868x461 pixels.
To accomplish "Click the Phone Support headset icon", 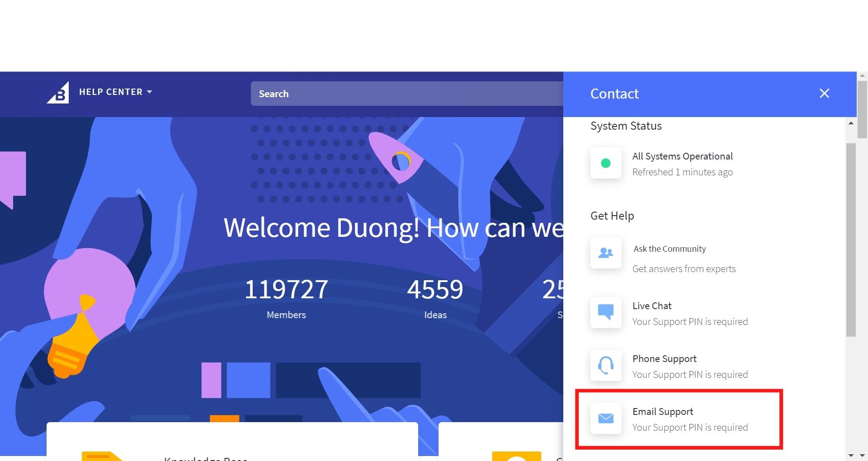I will click(x=606, y=365).
